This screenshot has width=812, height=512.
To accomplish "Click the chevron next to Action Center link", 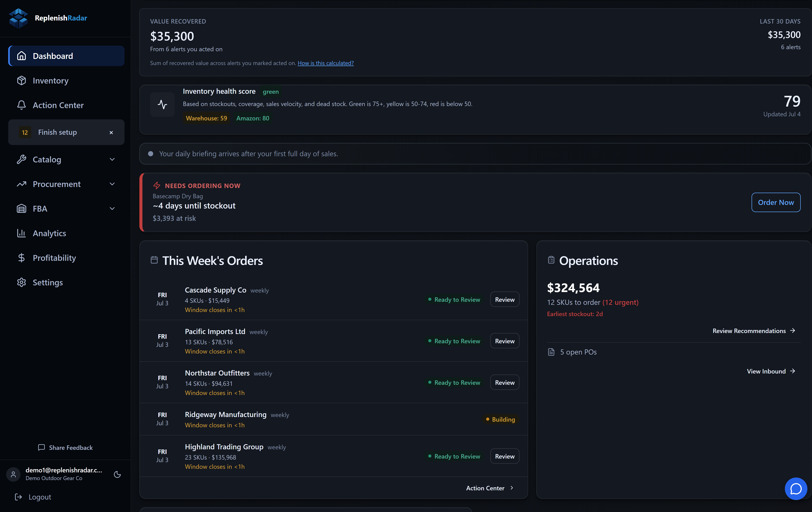I will point(512,488).
